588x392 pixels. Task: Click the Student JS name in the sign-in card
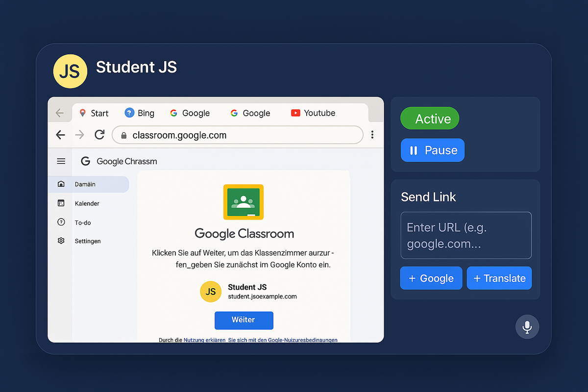247,287
